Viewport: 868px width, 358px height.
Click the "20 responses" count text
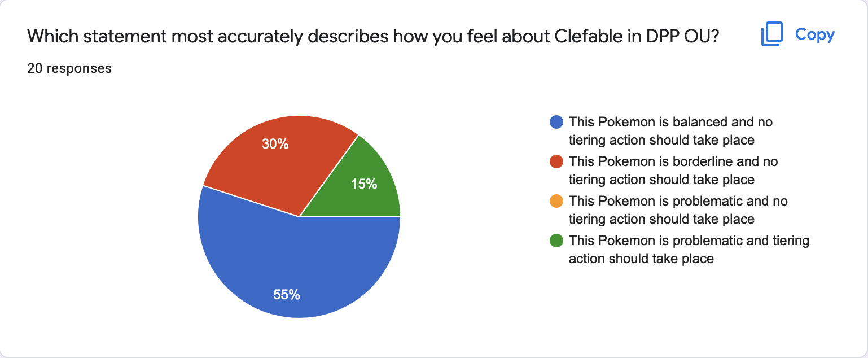pyautogui.click(x=69, y=68)
